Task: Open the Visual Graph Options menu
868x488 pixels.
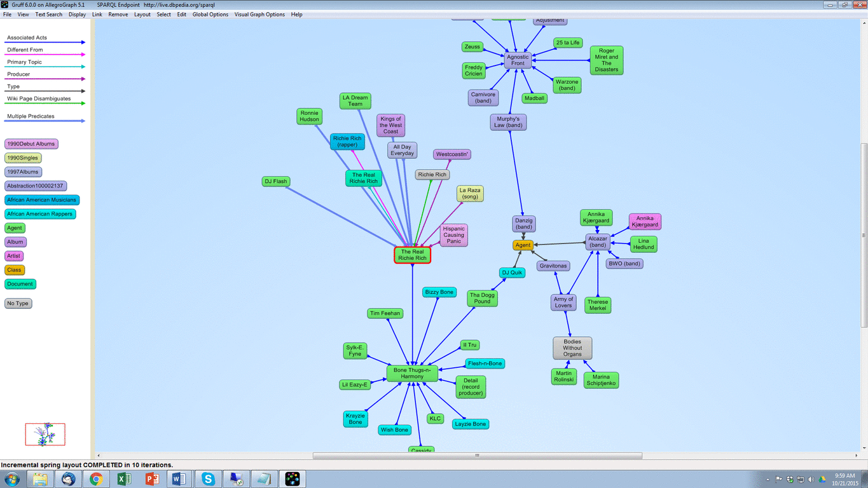Action: tap(259, 14)
